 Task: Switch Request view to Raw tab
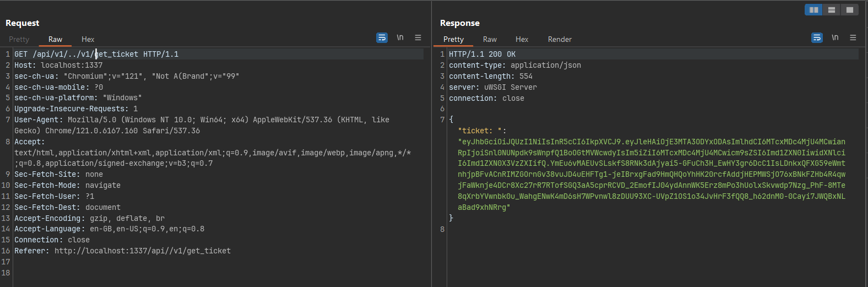point(55,39)
